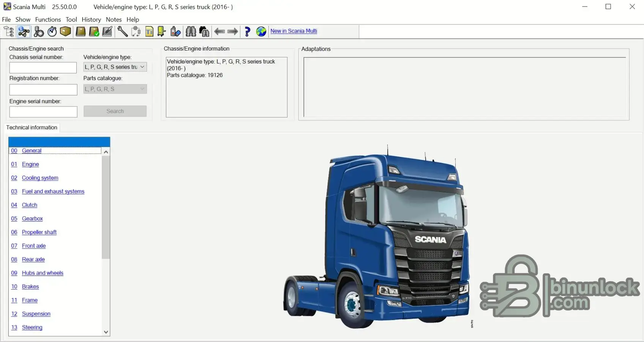Open the History menu
This screenshot has height=342, width=644.
91,19
